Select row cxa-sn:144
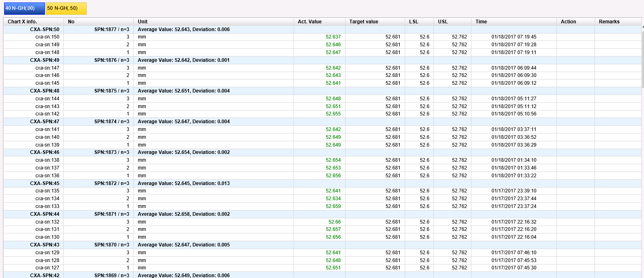This screenshot has width=644, height=278. click(x=322, y=99)
